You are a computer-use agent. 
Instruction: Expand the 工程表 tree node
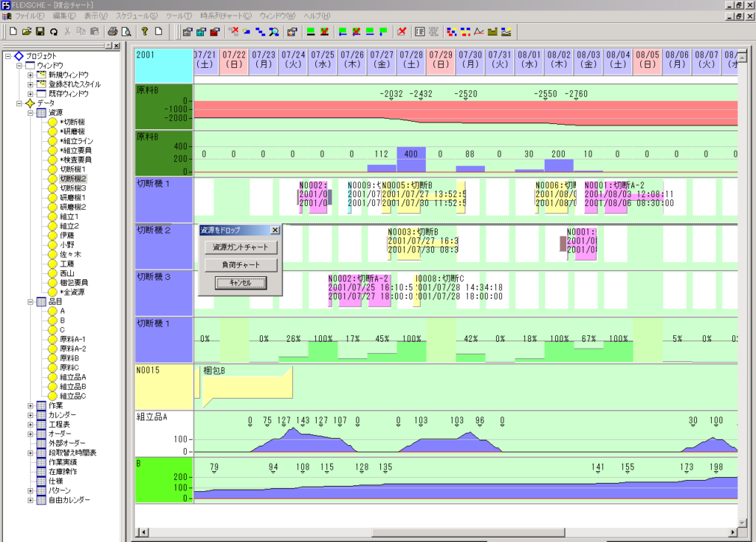pyautogui.click(x=30, y=425)
